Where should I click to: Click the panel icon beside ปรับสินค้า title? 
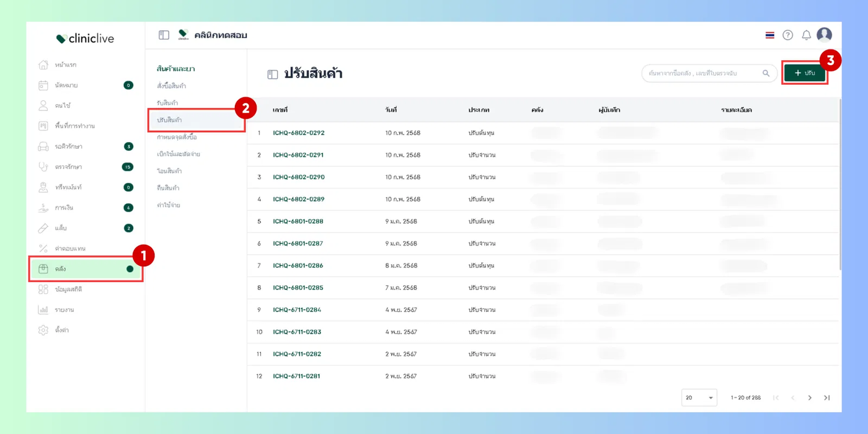[273, 74]
